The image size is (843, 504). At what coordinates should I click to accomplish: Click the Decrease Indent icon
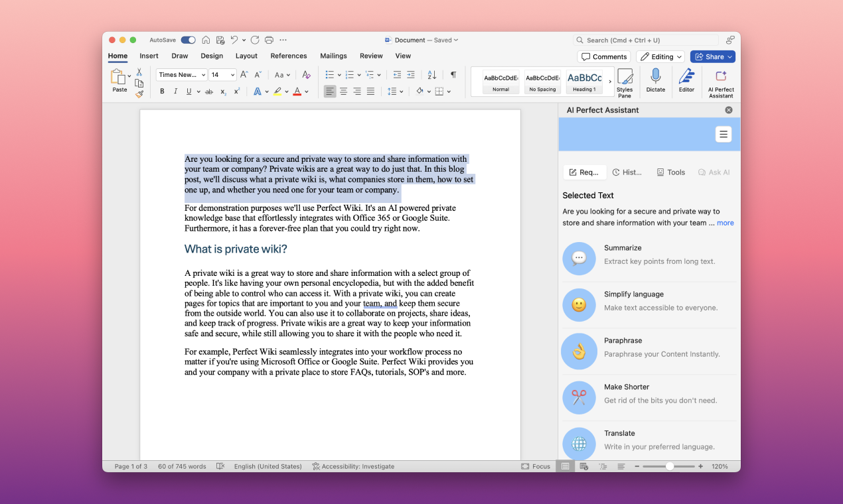click(397, 75)
